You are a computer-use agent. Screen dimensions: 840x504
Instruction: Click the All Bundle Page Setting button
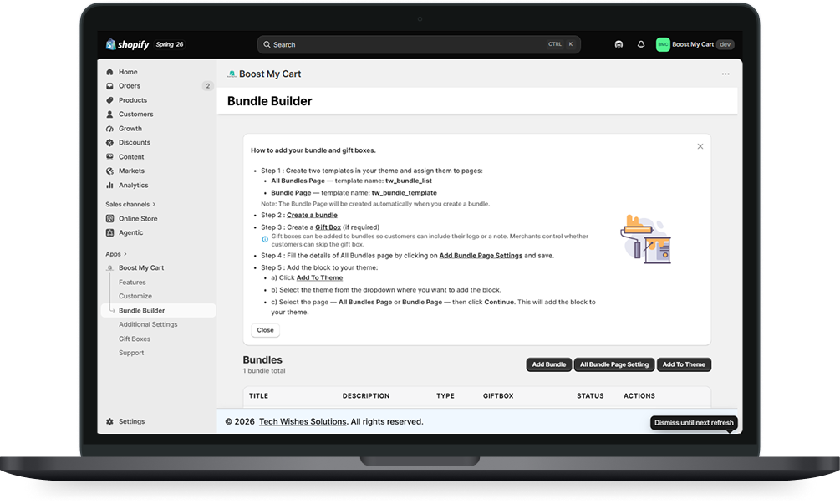click(614, 364)
